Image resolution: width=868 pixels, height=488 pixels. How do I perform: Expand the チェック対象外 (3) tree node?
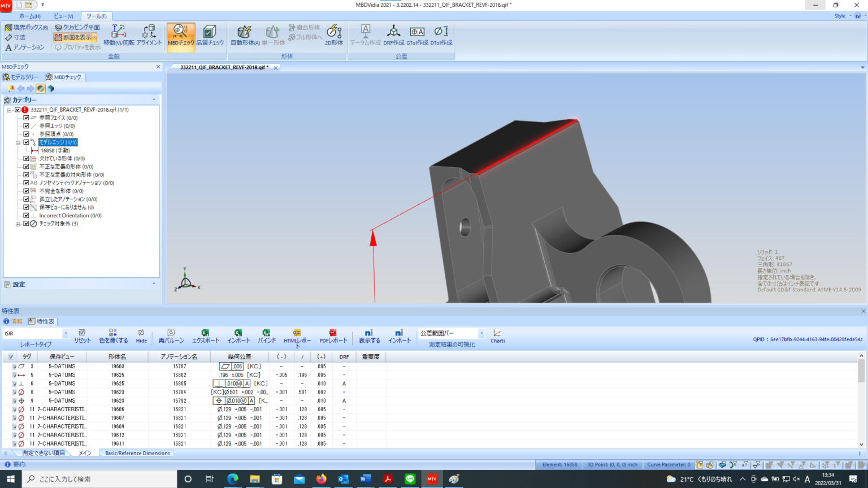[18, 224]
